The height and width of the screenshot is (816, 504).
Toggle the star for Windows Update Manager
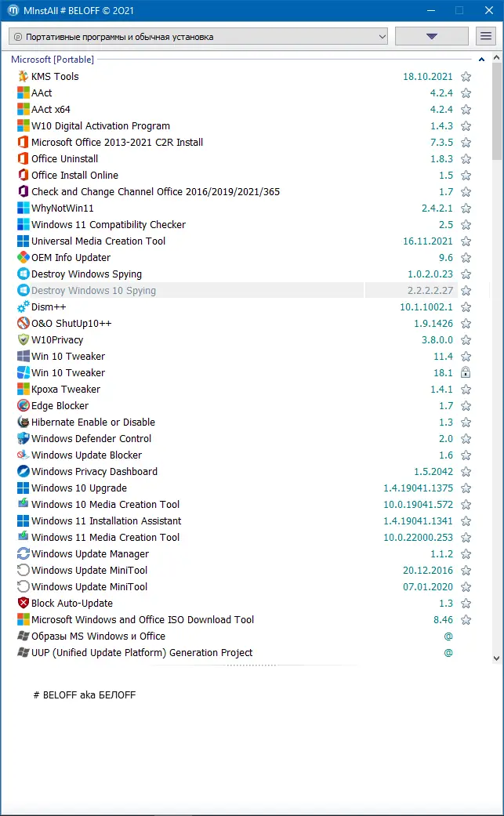pos(466,553)
